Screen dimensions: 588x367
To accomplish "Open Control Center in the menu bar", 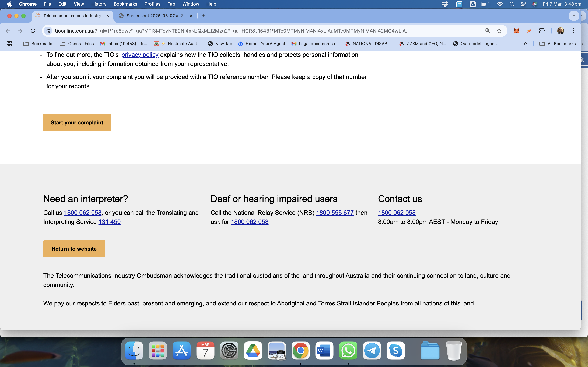I will tap(523, 4).
